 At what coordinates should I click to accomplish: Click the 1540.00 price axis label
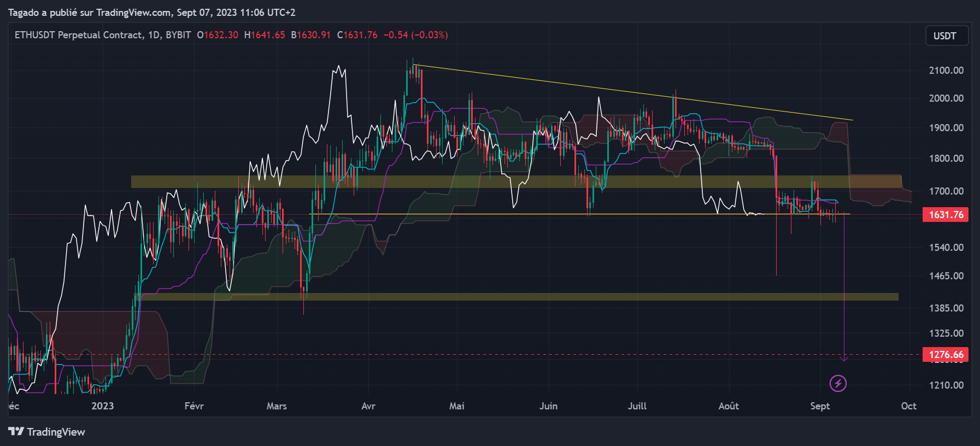pos(946,248)
